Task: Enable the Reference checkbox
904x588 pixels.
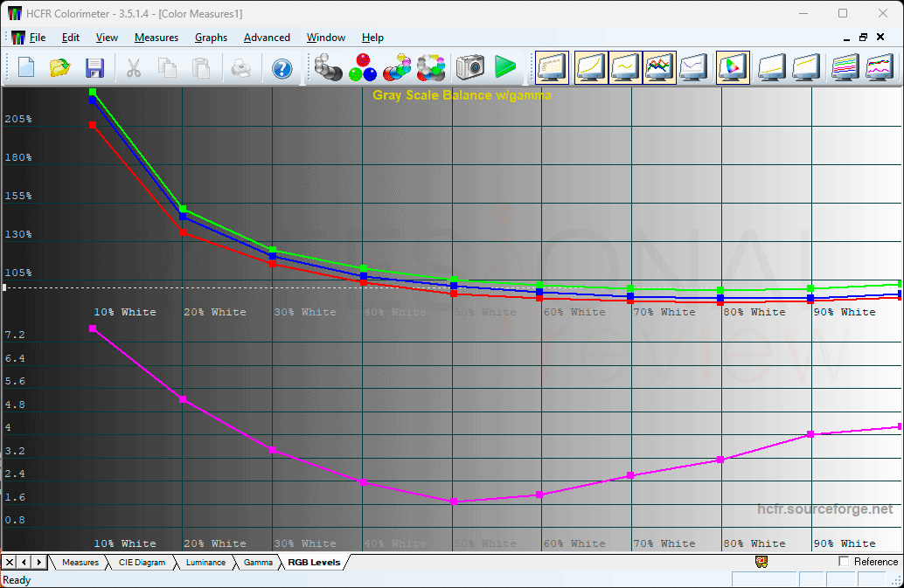Action: coord(844,561)
